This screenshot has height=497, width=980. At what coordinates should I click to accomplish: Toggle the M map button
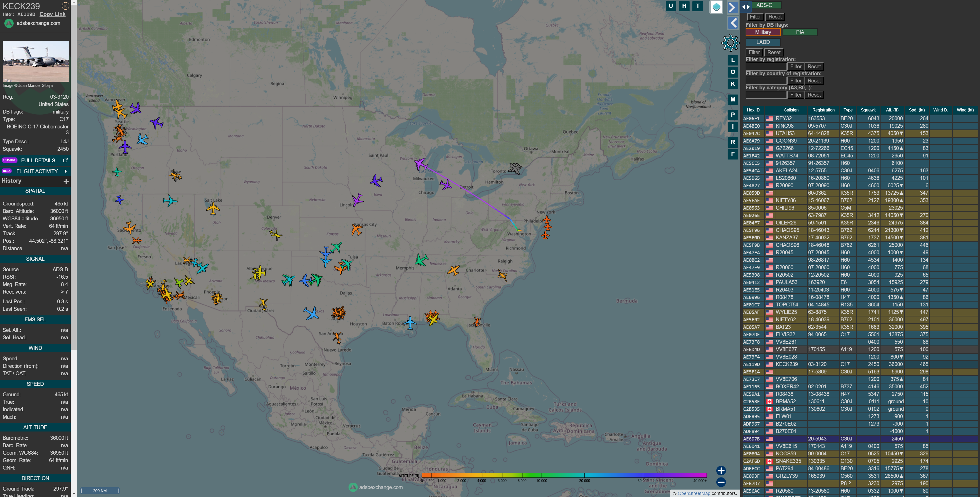click(733, 99)
